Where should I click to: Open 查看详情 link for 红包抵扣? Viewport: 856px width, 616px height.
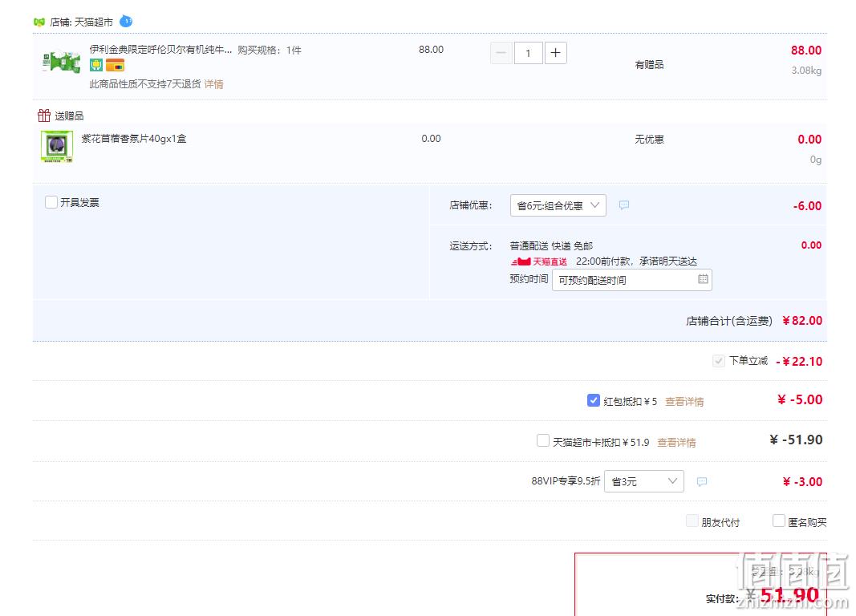(x=684, y=402)
